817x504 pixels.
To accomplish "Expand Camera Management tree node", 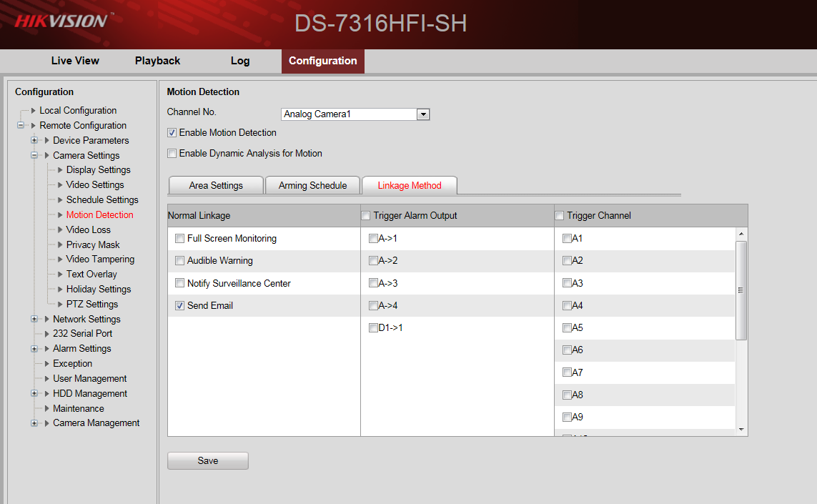I will (x=34, y=423).
